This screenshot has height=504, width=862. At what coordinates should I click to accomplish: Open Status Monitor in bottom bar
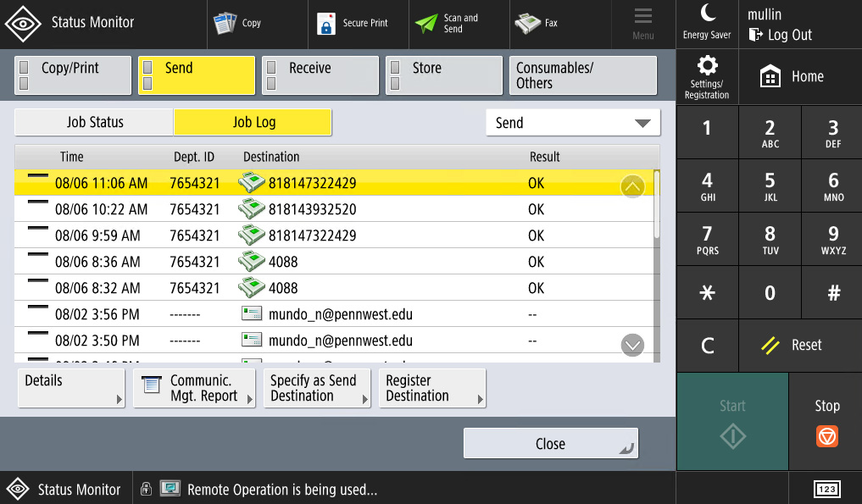(x=65, y=489)
